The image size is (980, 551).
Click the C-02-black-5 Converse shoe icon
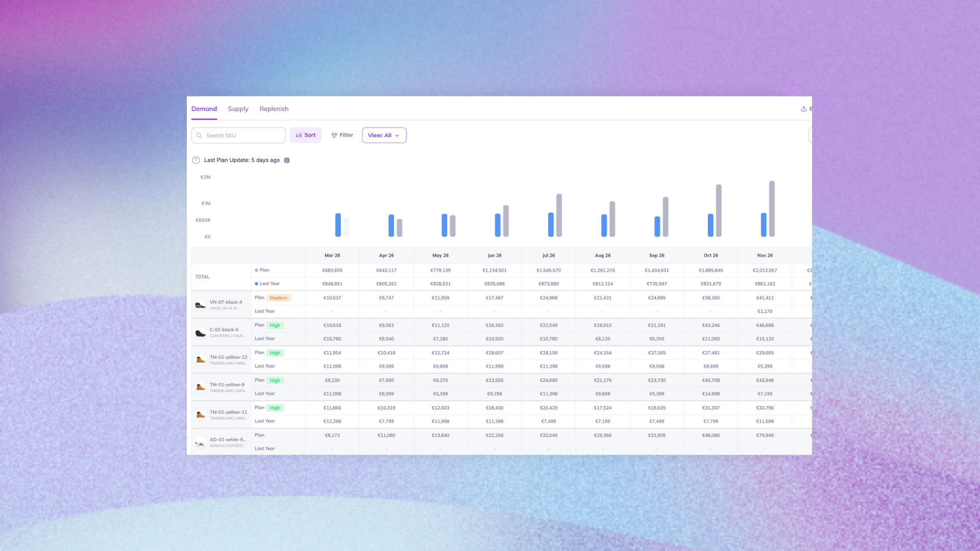[x=201, y=333]
